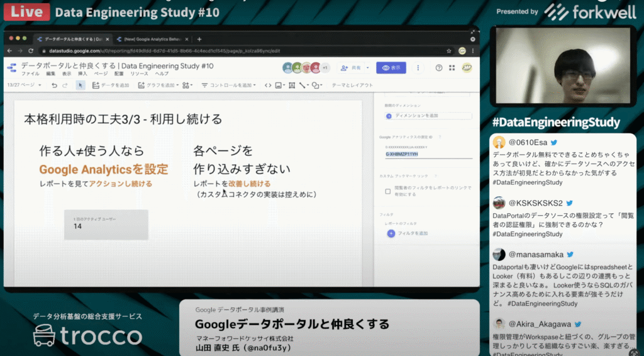Open the Data Studio help icon
The width and height of the screenshot is (644, 356).
click(x=438, y=67)
